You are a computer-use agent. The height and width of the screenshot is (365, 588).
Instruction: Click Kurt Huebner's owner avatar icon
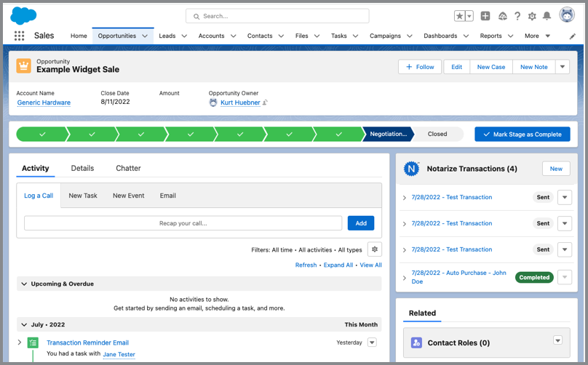click(213, 103)
